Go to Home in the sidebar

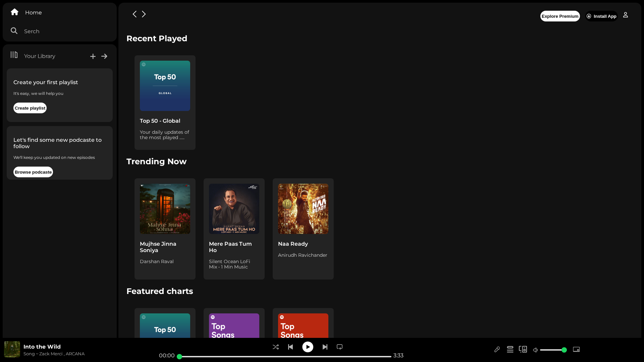[x=34, y=12]
